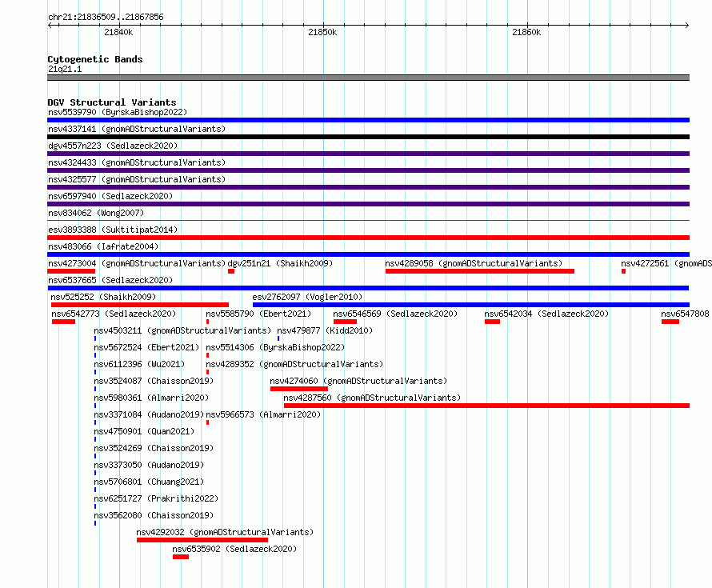712x588 pixels.
Task: Open nsv6546569 (Sedlazeck2020) label
Action: tap(395, 314)
